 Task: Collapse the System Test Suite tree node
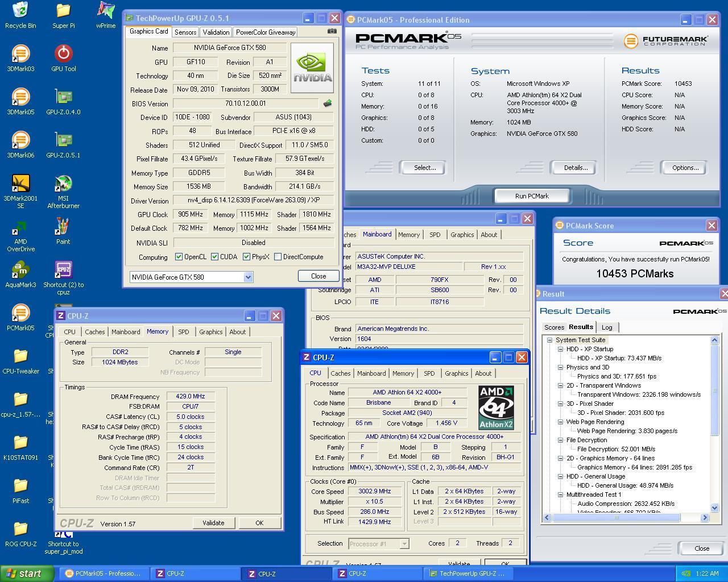coord(550,340)
